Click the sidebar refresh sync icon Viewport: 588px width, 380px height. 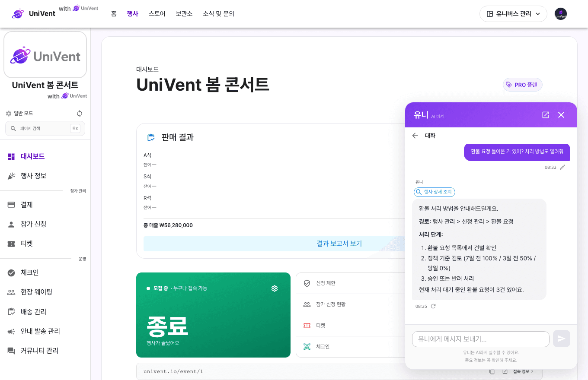tap(80, 114)
